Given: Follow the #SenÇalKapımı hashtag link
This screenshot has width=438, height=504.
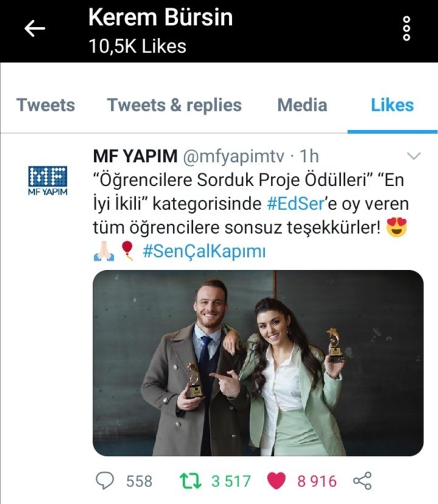Looking at the screenshot, I should pos(204,251).
